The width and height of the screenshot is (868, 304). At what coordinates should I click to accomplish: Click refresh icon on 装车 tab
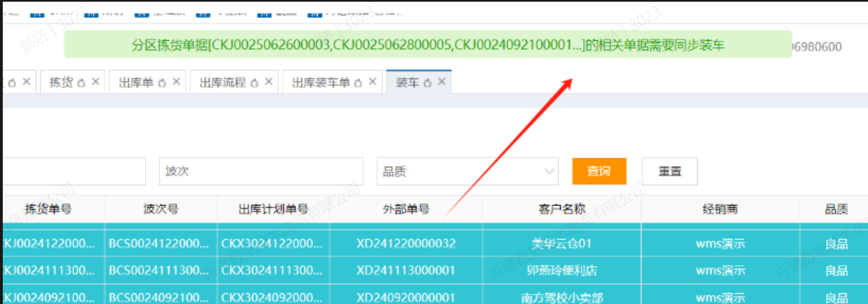[428, 83]
